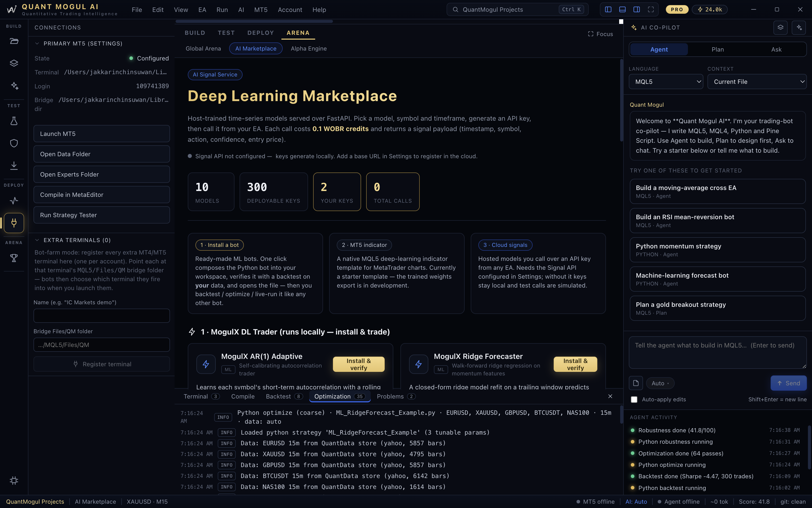The height and width of the screenshot is (508, 812).
Task: Open the Problems output tab
Action: (396, 396)
